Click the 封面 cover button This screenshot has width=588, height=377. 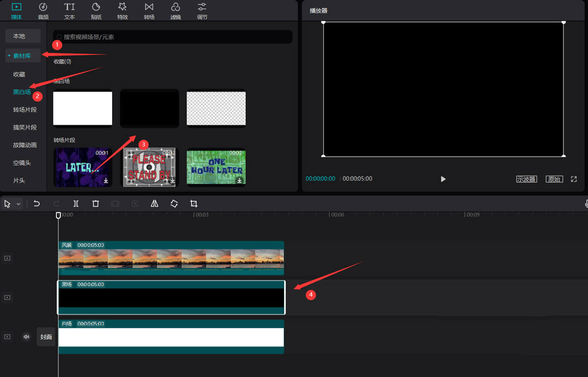coord(46,337)
